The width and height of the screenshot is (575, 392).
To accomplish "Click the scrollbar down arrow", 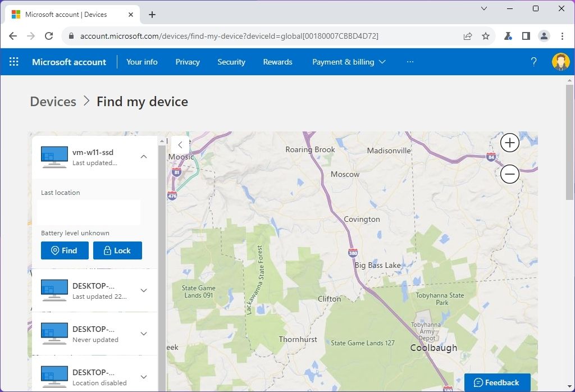I will click(x=569, y=387).
